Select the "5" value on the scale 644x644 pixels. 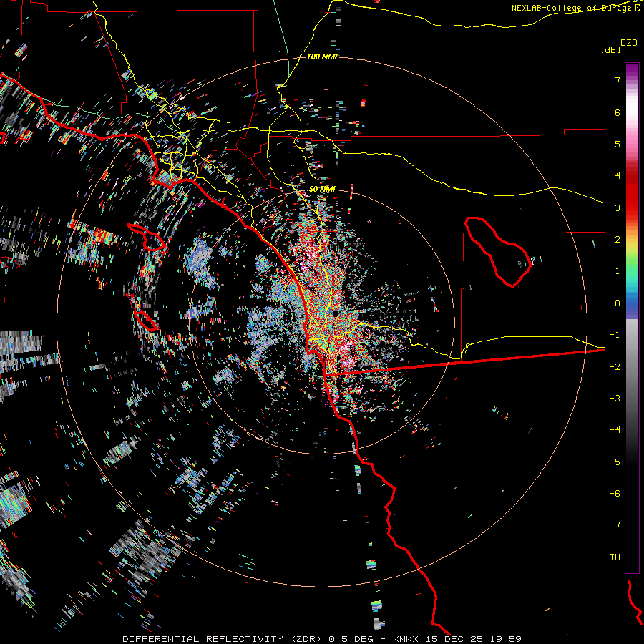(x=618, y=144)
